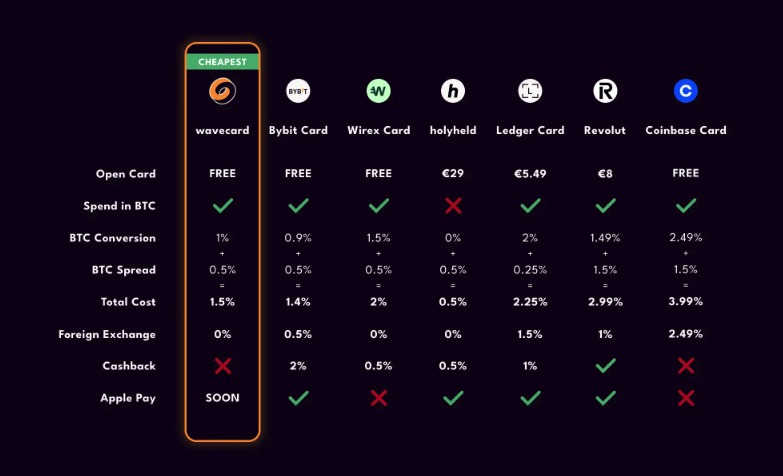
Task: Click the green CHEAPEST badge
Action: [x=222, y=62]
